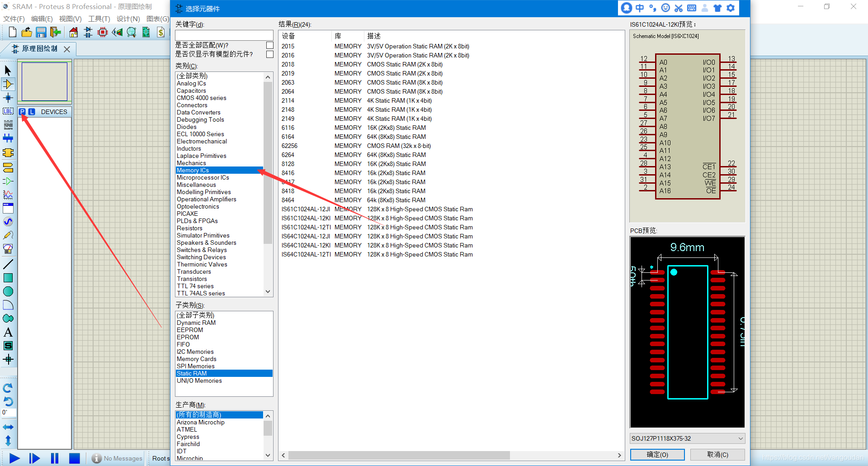868x466 pixels.
Task: Select the Text Script Mode tool
Action: click(x=8, y=125)
